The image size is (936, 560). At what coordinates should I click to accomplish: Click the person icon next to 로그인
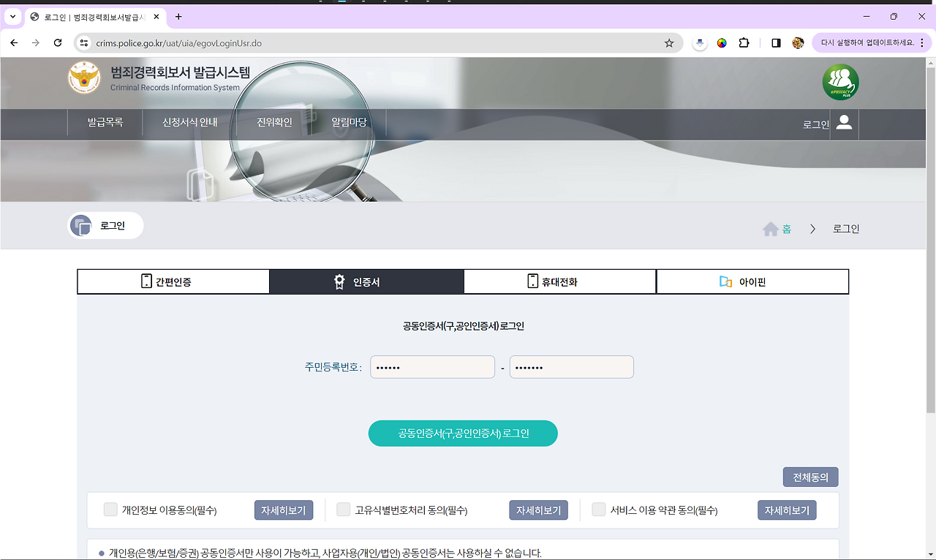843,124
